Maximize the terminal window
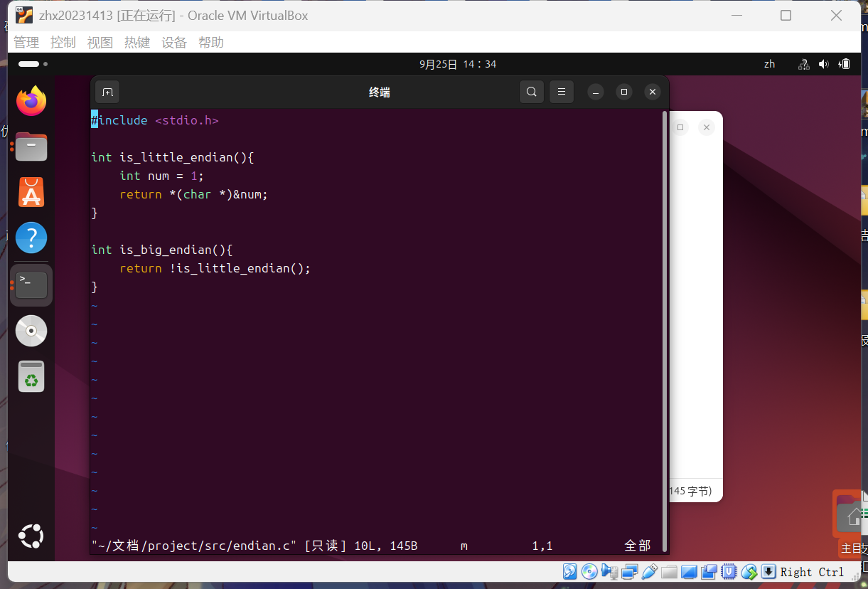The height and width of the screenshot is (589, 868). [x=624, y=92]
